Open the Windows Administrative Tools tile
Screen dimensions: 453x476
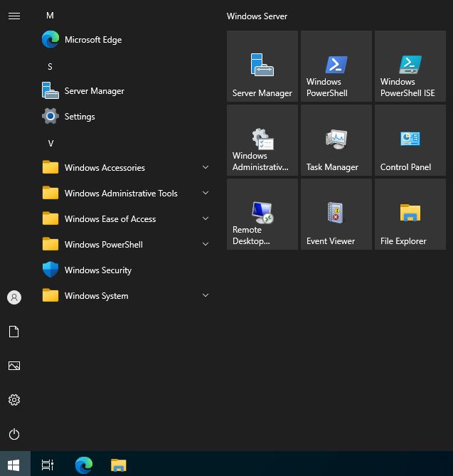[x=262, y=140]
